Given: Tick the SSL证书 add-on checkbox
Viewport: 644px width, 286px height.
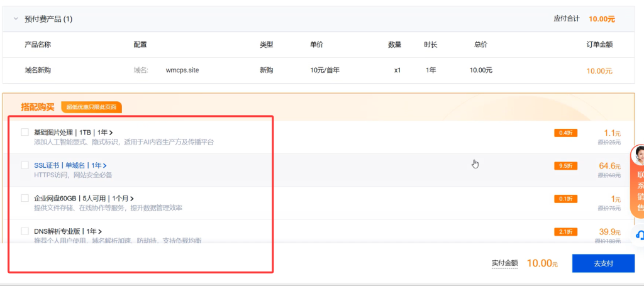Looking at the screenshot, I should pos(25,165).
